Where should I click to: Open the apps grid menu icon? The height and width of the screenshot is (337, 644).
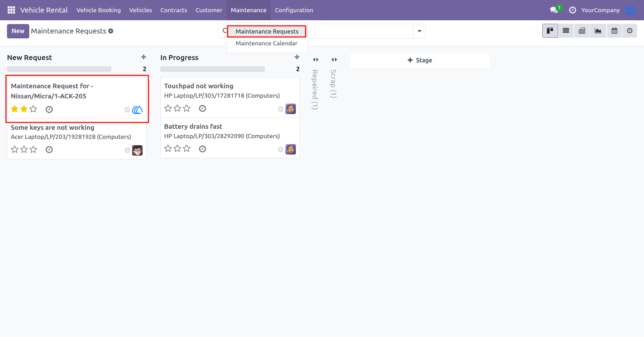tap(11, 10)
